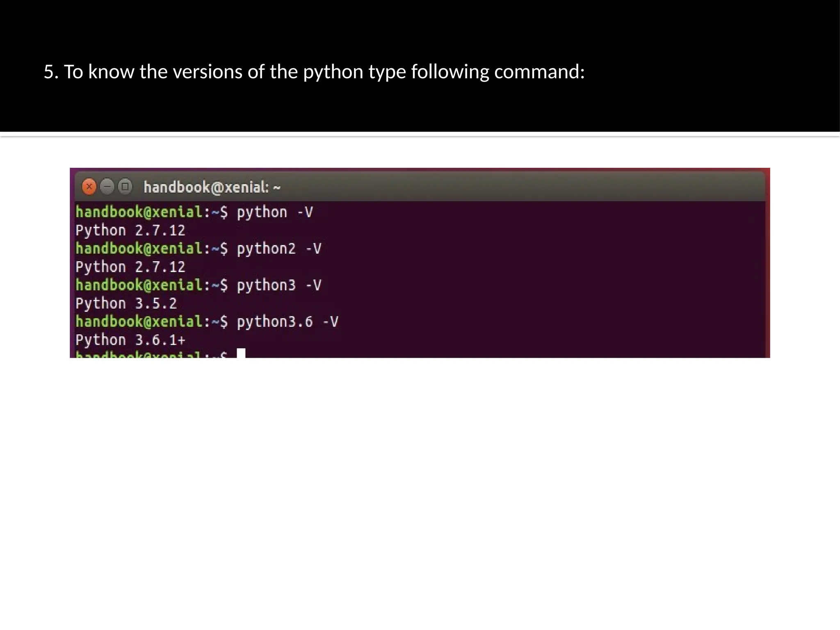The image size is (840, 630).
Task: Click the terminal title handbook@xenial: ~
Action: pos(212,187)
